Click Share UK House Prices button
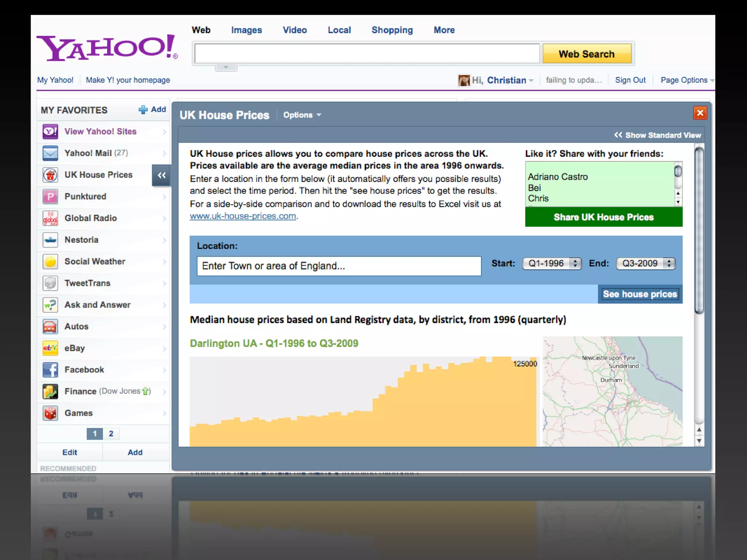Image resolution: width=747 pixels, height=560 pixels. coord(604,217)
